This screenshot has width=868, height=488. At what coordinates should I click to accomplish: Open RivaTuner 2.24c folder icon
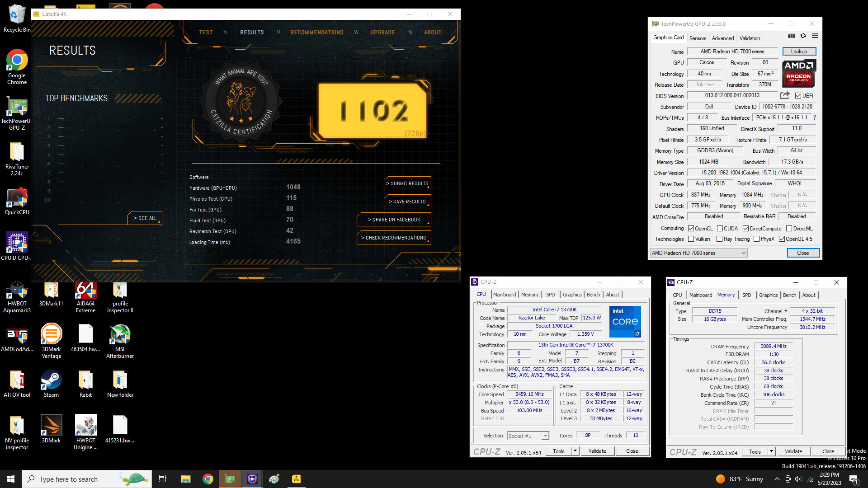17,159
